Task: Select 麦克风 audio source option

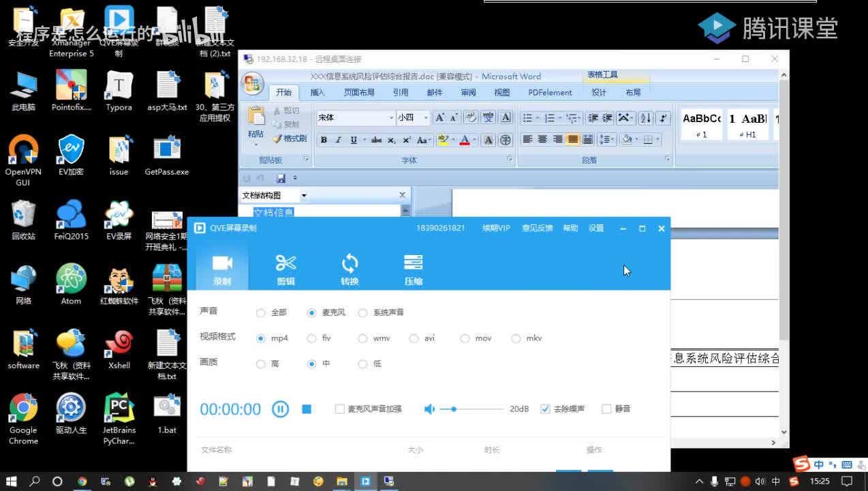Action: 312,313
